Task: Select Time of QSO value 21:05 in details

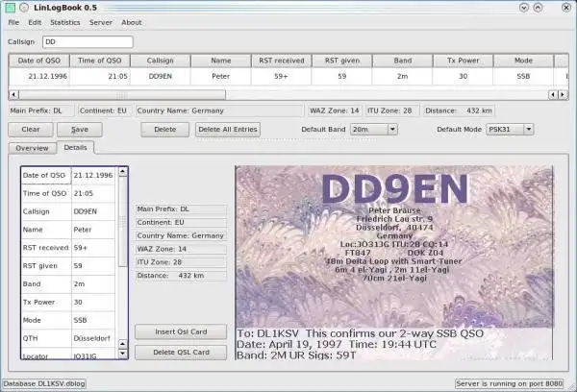Action: [x=93, y=193]
